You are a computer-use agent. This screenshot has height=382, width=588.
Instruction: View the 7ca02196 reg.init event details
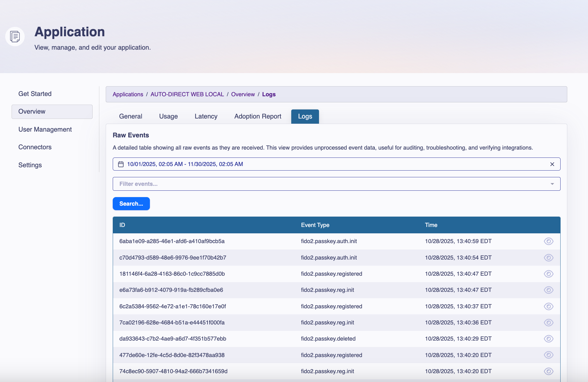point(549,322)
